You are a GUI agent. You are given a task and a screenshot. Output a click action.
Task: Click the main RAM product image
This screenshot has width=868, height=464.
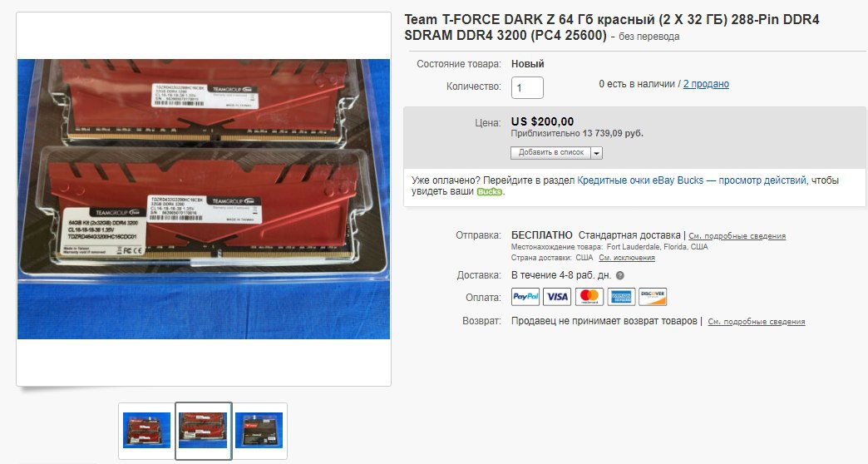[204, 199]
